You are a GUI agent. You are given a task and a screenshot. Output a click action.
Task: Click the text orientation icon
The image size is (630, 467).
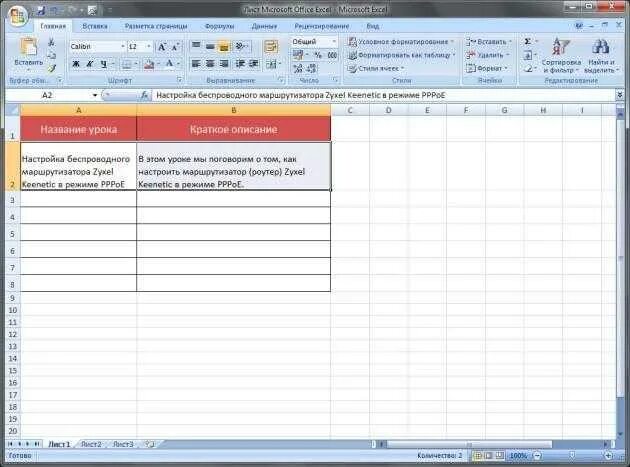[240, 46]
